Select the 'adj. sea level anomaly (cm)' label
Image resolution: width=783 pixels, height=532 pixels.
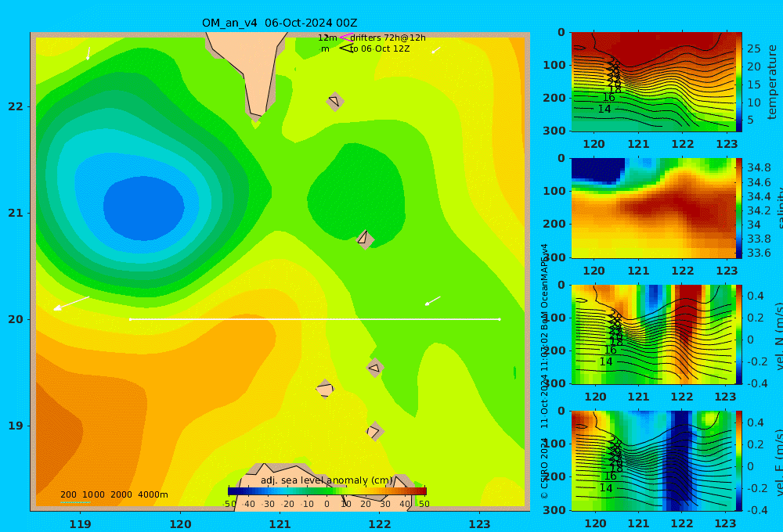[x=327, y=480]
